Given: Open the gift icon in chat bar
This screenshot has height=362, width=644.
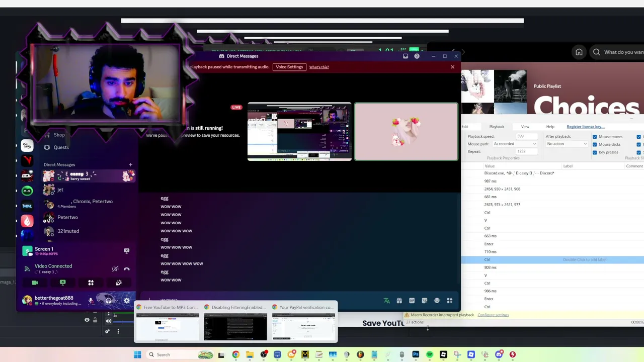Looking at the screenshot, I should click(399, 301).
